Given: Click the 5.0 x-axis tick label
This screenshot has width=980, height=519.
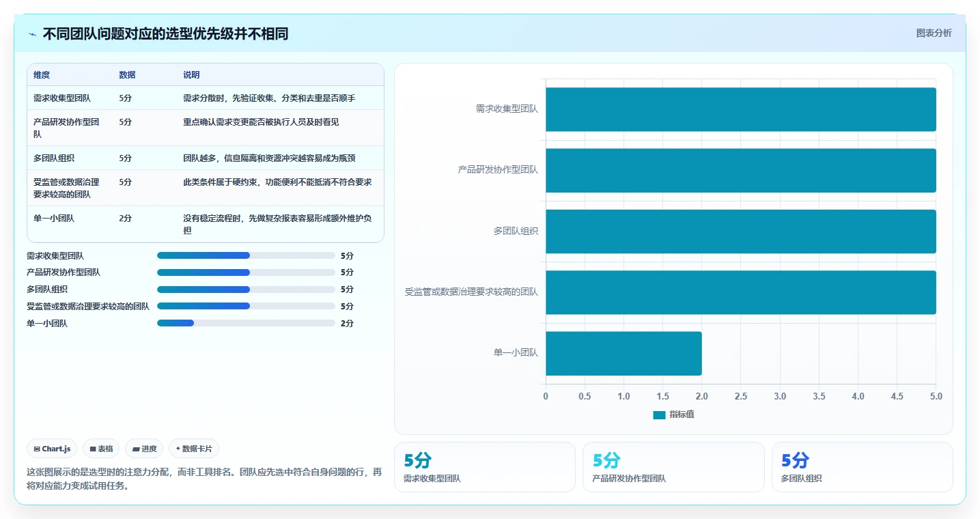Looking at the screenshot, I should pos(936,396).
